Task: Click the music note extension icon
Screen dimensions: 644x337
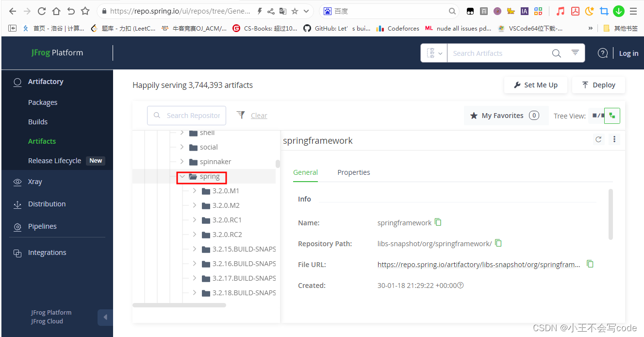Action: (561, 11)
